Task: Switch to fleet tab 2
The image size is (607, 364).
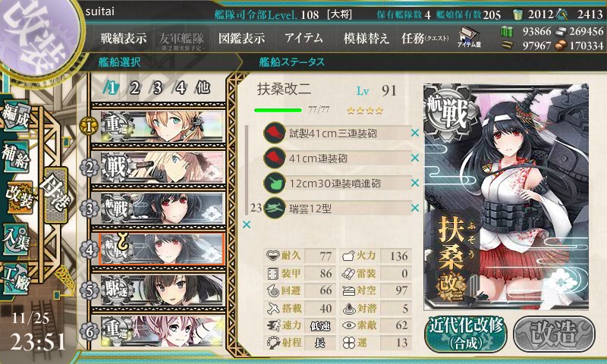Action: (134, 88)
